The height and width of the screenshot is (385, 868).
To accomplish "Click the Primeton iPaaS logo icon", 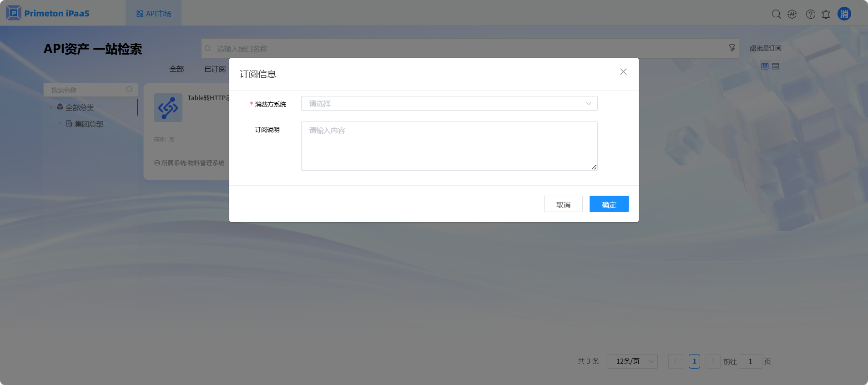I will (x=14, y=13).
